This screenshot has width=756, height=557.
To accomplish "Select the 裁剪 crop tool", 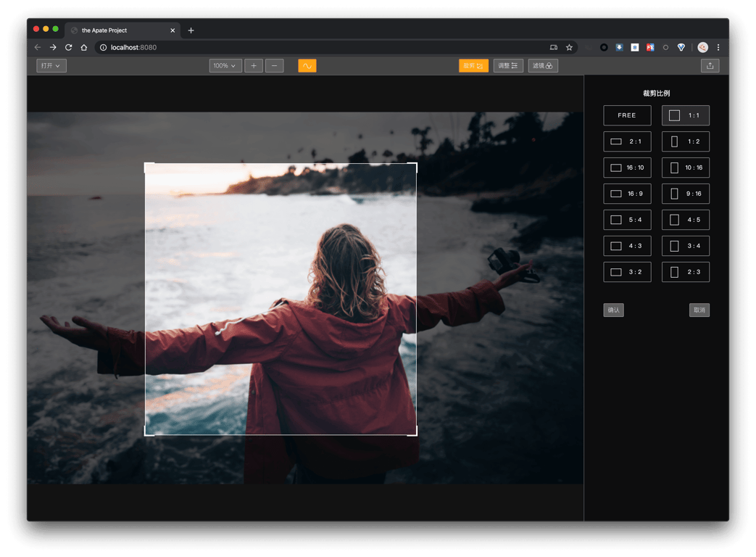I will click(x=473, y=66).
